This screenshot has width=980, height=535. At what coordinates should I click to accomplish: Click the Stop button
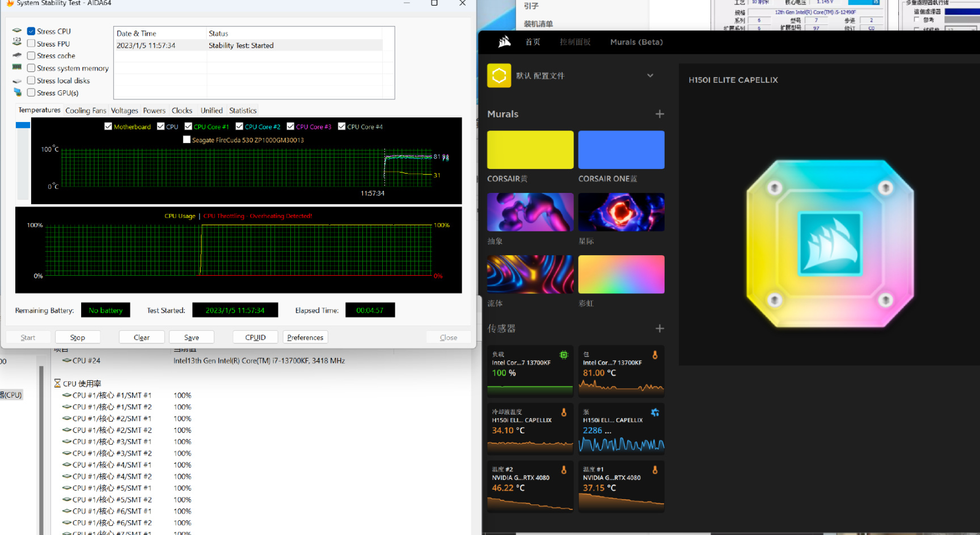pos(78,338)
